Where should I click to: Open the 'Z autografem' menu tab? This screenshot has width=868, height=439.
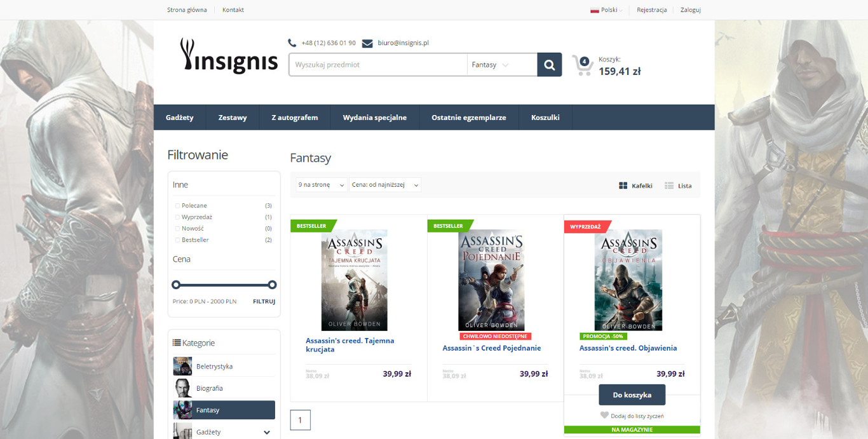(295, 118)
